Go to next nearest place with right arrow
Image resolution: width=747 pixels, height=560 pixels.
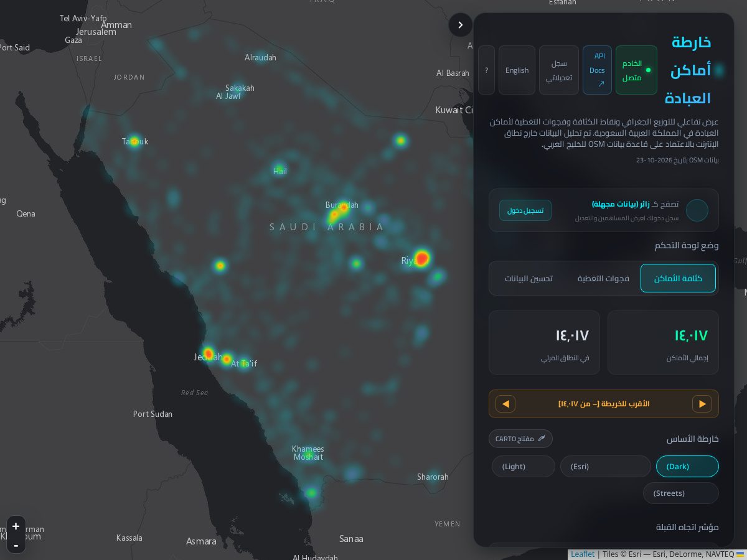[702, 404]
